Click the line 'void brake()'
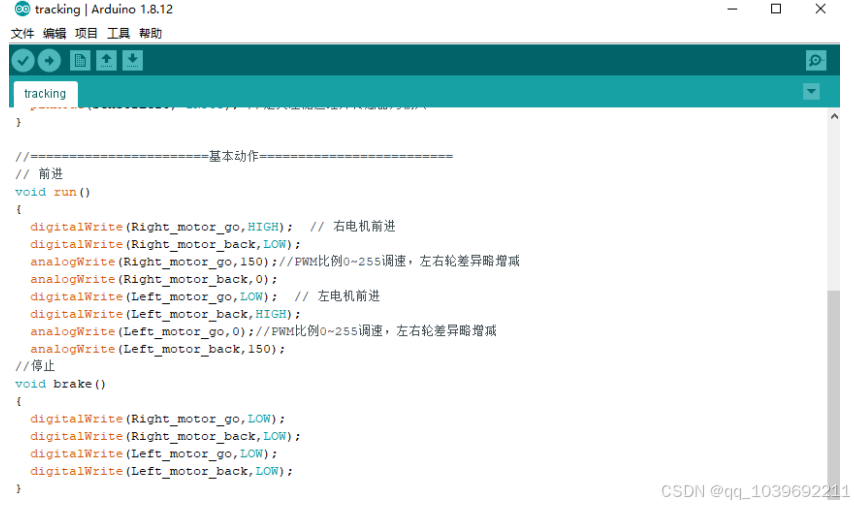 60,384
